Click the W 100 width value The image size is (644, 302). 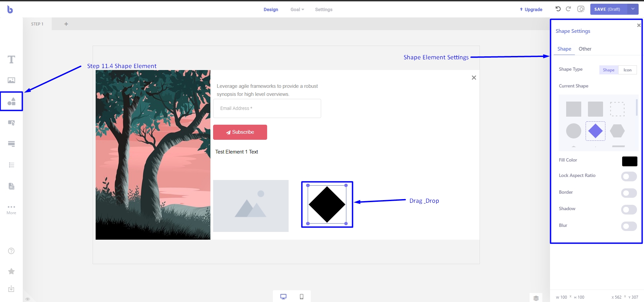click(561, 297)
